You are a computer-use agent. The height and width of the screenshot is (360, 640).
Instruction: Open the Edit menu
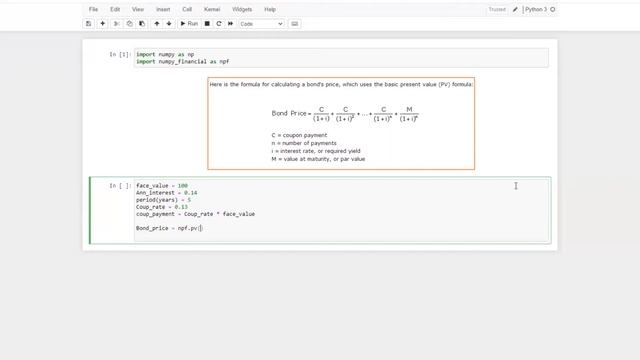tap(115, 9)
